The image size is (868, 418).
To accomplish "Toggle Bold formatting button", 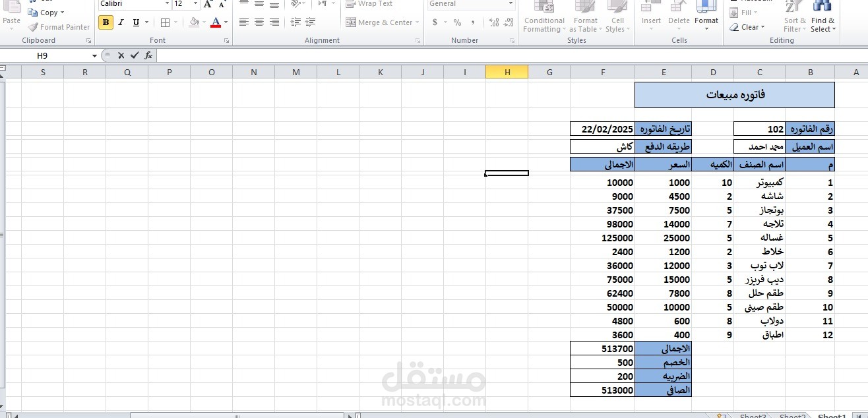I will [106, 22].
